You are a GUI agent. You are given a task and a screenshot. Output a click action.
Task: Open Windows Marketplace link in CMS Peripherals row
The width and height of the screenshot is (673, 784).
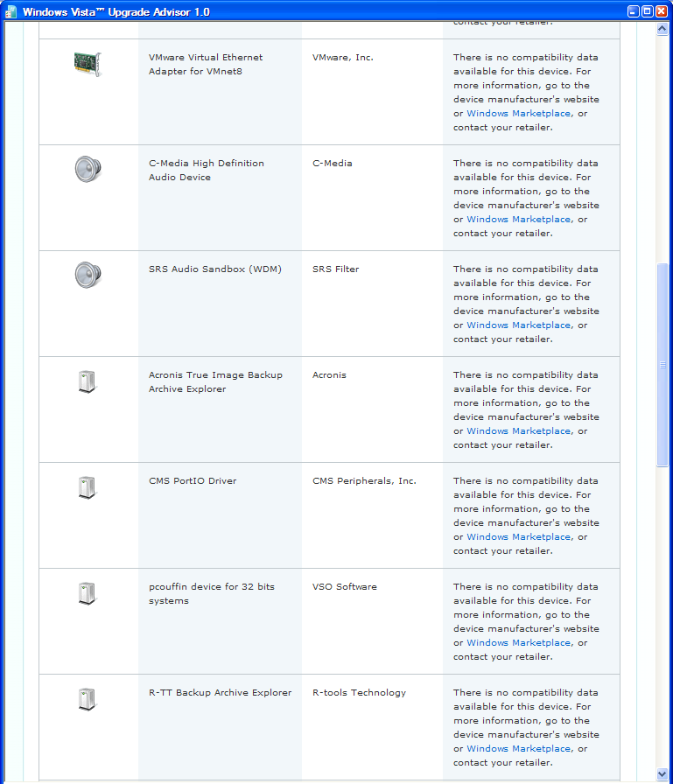(518, 537)
